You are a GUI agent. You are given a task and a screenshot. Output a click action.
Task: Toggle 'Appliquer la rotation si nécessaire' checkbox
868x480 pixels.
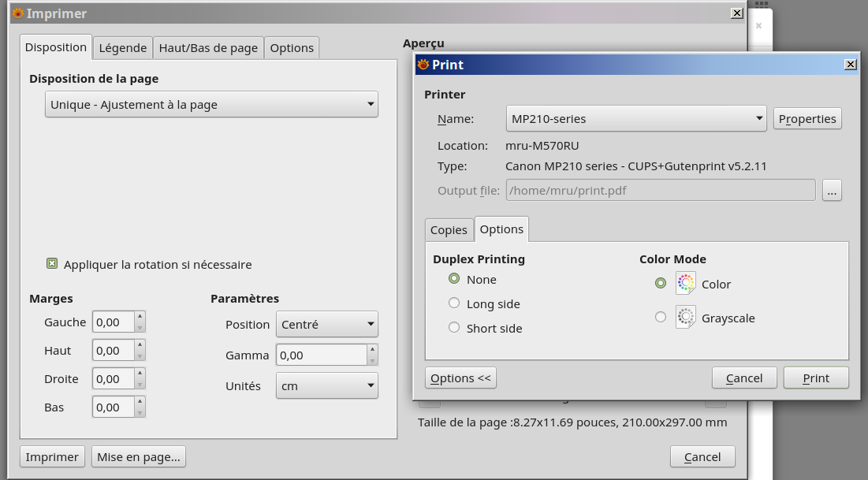tap(52, 264)
